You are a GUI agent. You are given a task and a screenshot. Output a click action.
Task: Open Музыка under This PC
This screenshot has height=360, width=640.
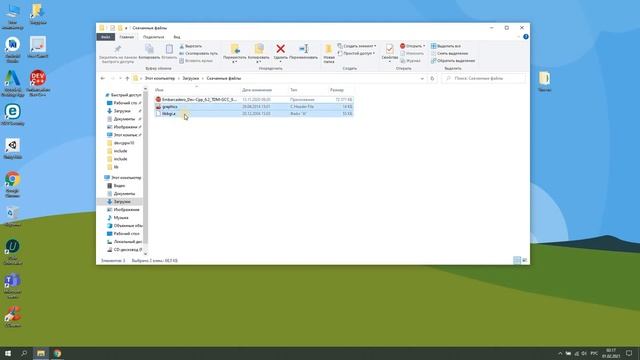[118, 218]
